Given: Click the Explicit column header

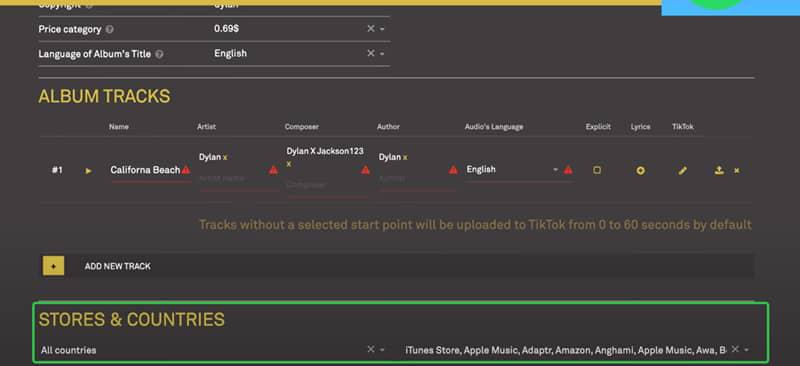Looking at the screenshot, I should (x=598, y=127).
